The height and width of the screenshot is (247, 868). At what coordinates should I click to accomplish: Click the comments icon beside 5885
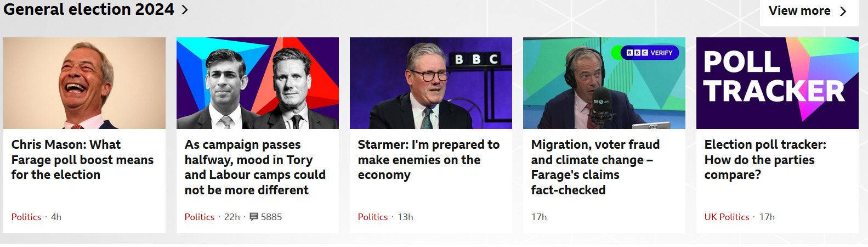point(253,217)
